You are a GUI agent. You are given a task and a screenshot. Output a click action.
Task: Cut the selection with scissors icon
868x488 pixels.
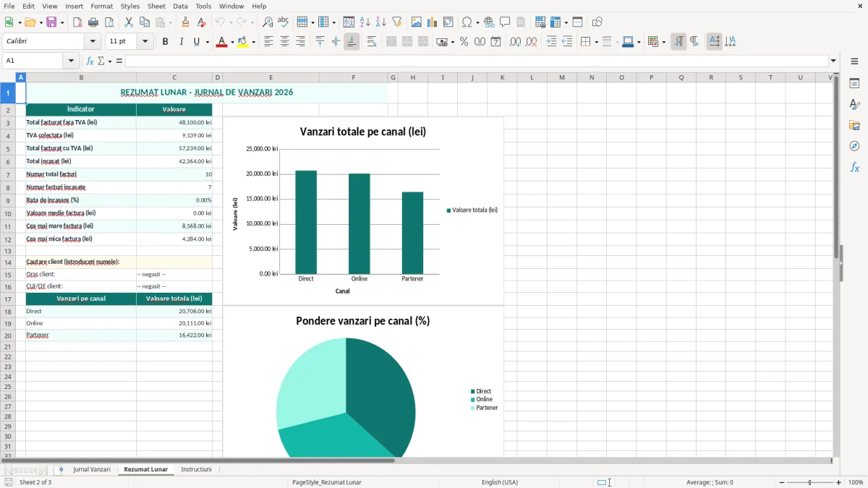pyautogui.click(x=129, y=22)
